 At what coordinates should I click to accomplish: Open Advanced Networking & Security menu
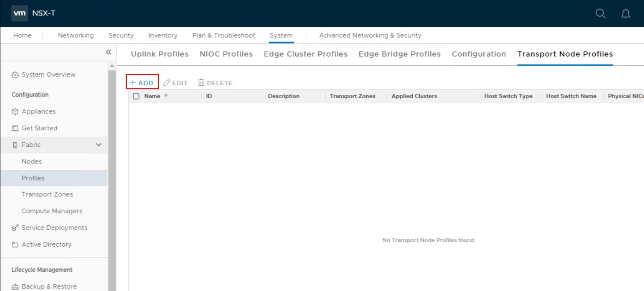[x=370, y=35]
